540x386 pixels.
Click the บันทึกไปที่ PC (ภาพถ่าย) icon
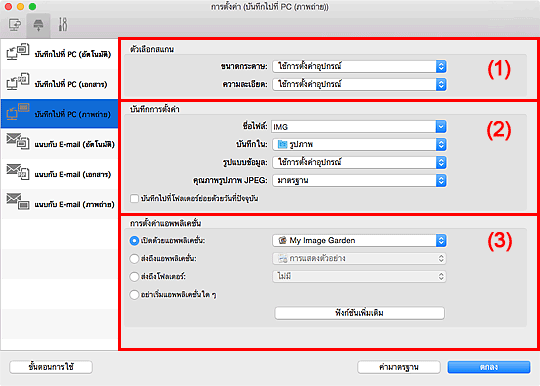[18, 112]
